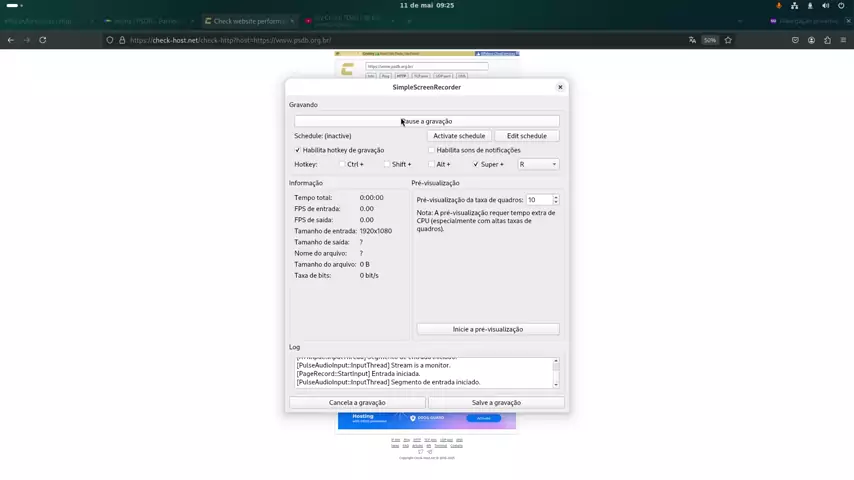Show site security padlock info

pyautogui.click(x=122, y=40)
